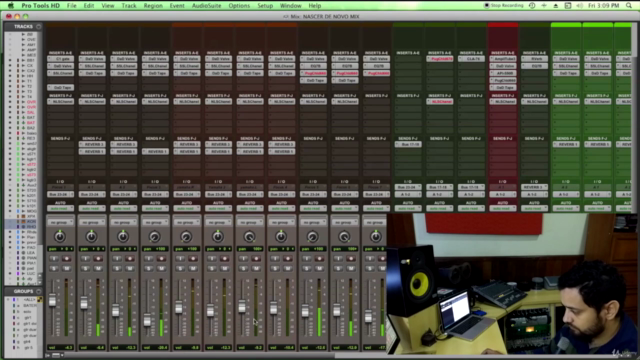Click the volume fader on the -9.2 channel
This screenshot has width=640, height=360.
(242, 306)
